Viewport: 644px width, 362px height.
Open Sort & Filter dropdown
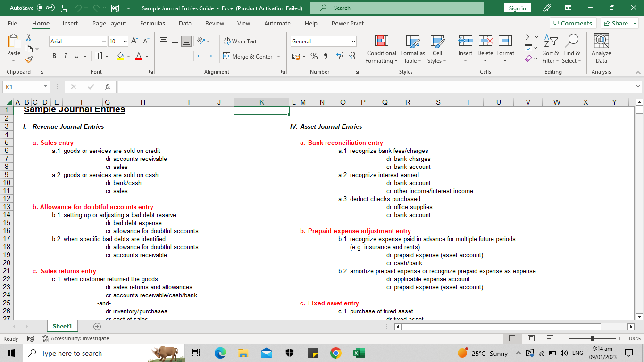tap(551, 49)
